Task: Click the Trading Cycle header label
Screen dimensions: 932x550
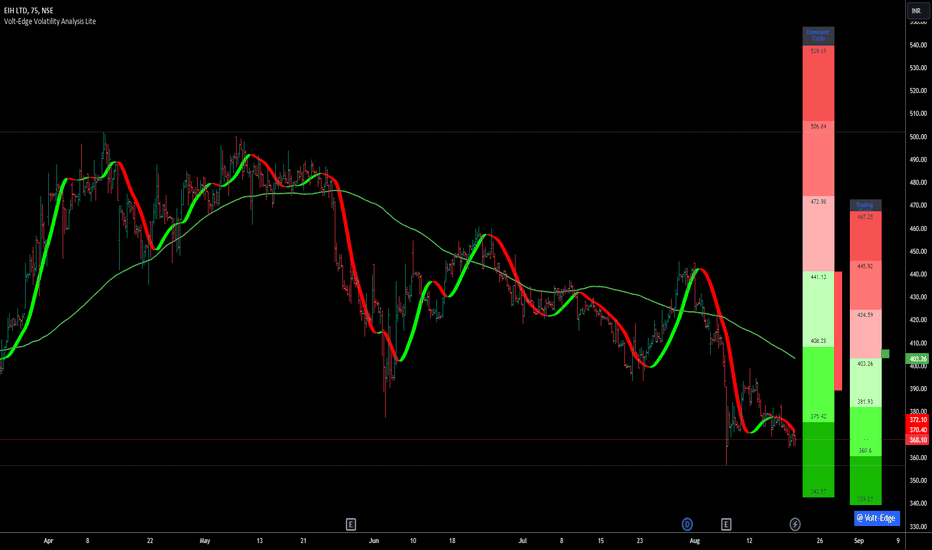Action: 865,206
